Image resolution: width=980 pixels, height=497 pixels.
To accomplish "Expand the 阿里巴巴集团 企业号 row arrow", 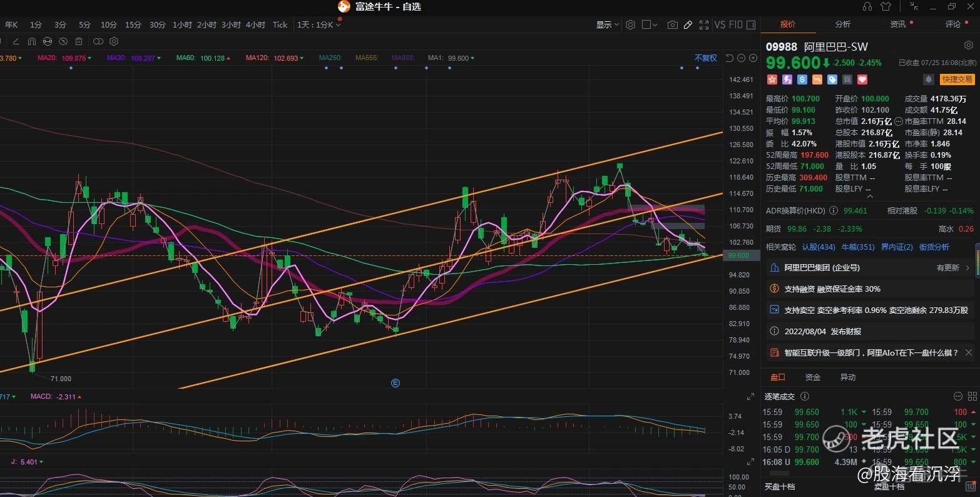I will [967, 268].
